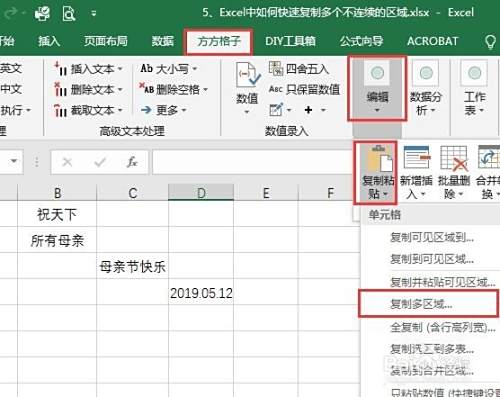Choose 全复制 (含行高列宽)... menu item
This screenshot has height=397, width=500.
(443, 328)
